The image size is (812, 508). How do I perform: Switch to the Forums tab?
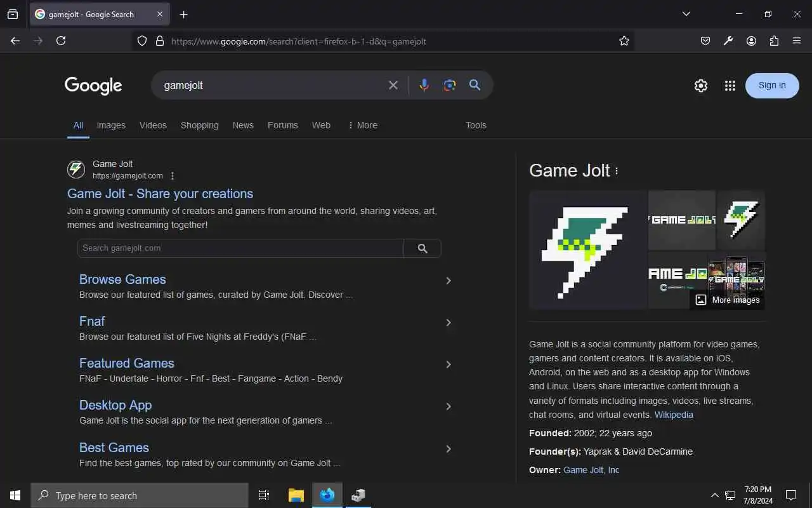click(x=283, y=125)
